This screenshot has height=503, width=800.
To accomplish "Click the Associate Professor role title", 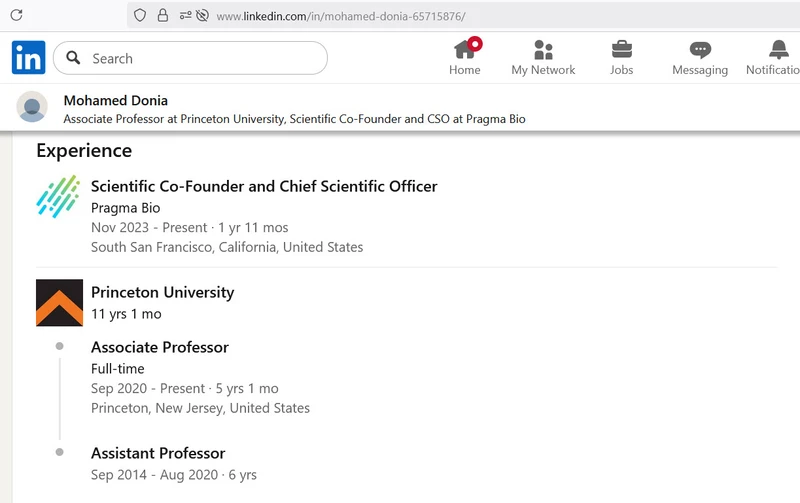I will 160,347.
